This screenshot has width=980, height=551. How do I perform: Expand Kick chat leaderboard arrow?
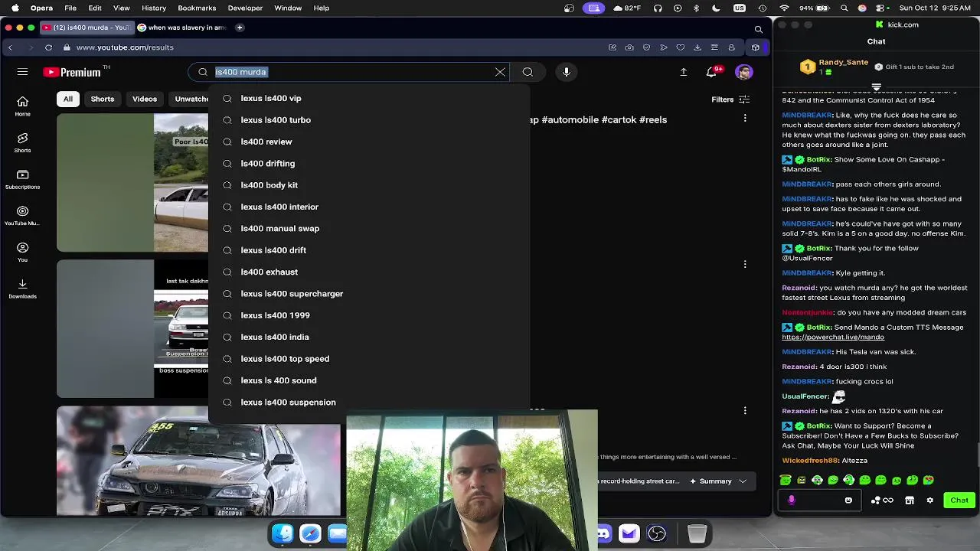click(x=877, y=87)
